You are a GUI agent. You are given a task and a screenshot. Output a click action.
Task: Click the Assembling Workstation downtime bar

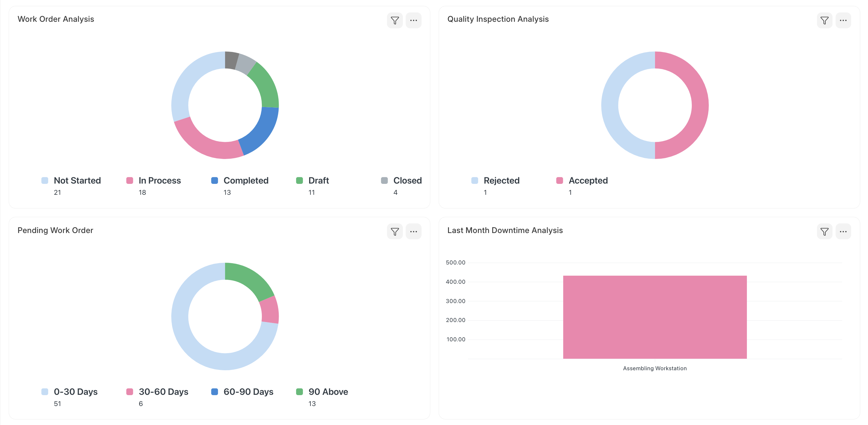(654, 317)
